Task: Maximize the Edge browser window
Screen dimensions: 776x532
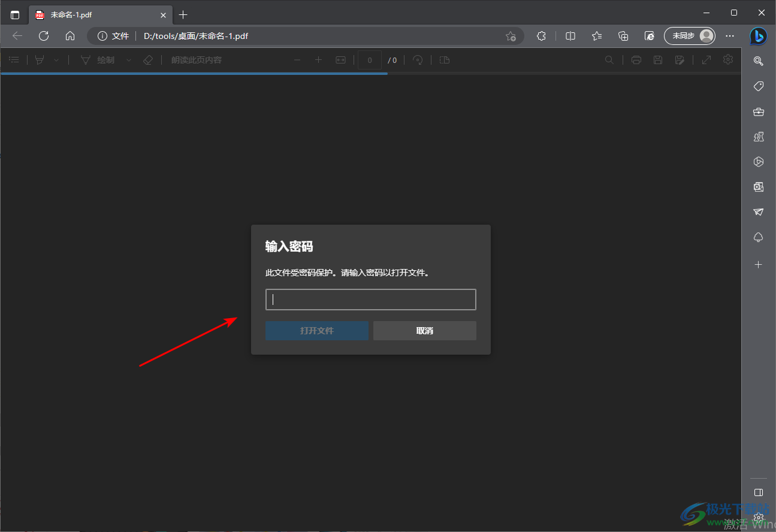Action: click(734, 12)
